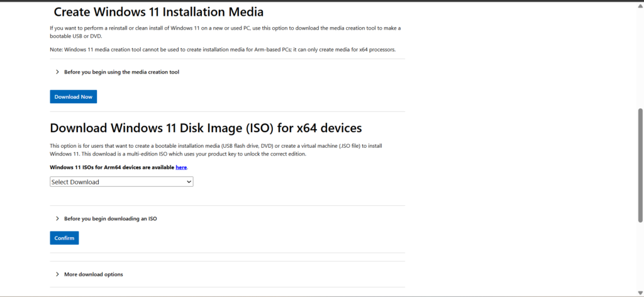Open the Select Download dropdown

click(x=121, y=182)
